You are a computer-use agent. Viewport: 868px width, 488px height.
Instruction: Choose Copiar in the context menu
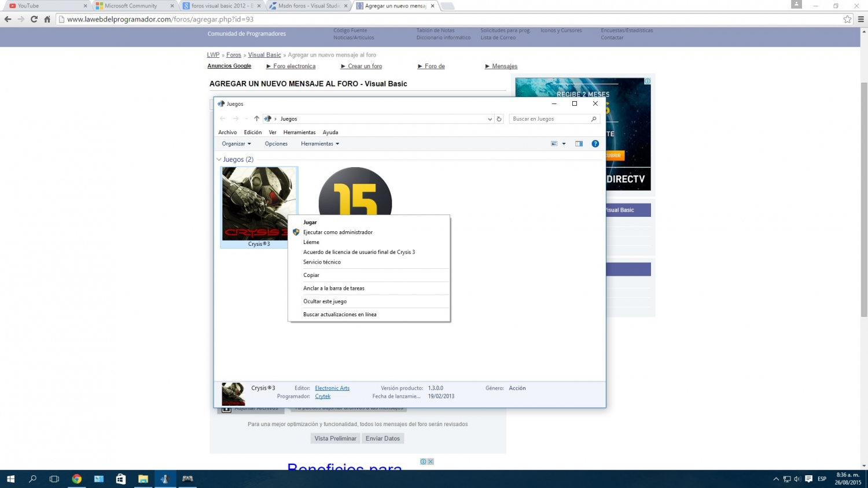(x=369, y=275)
